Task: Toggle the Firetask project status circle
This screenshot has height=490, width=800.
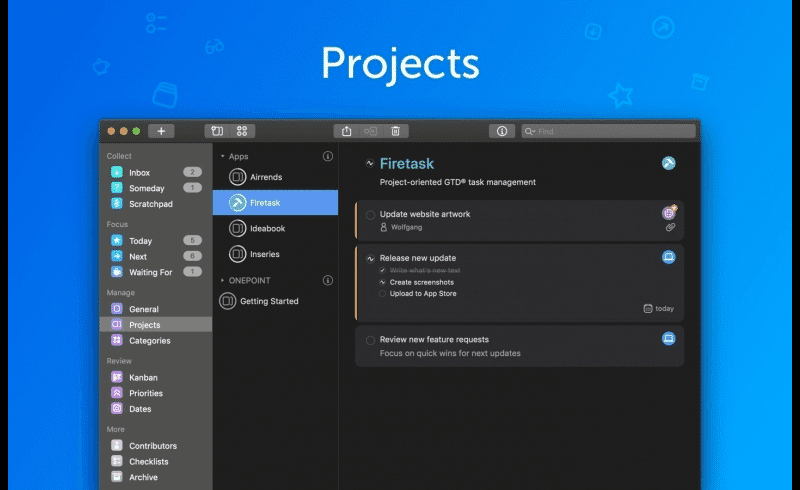Action: [370, 163]
